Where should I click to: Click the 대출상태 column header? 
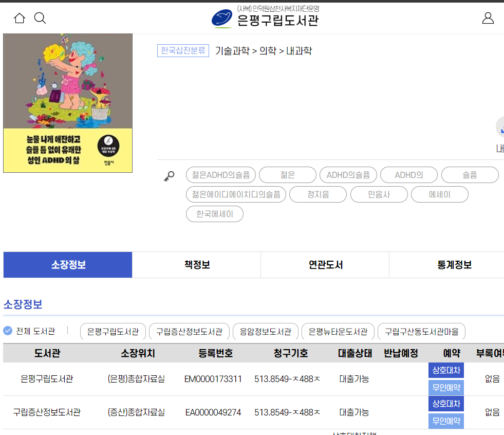pyautogui.click(x=355, y=353)
